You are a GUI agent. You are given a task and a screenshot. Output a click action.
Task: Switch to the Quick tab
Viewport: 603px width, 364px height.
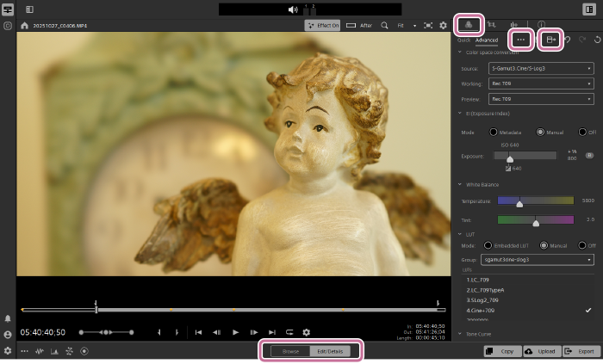pos(463,40)
